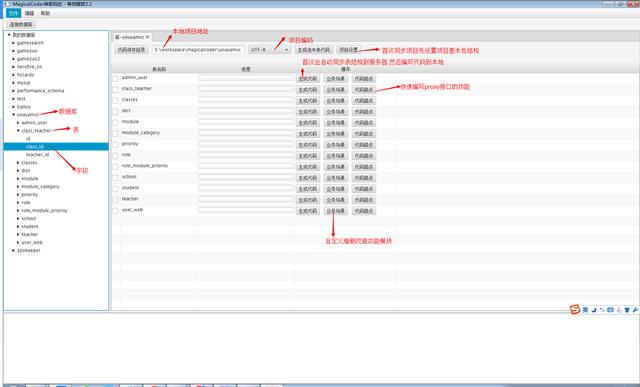Open the 文件 menu
640x387 pixels.
(x=13, y=13)
